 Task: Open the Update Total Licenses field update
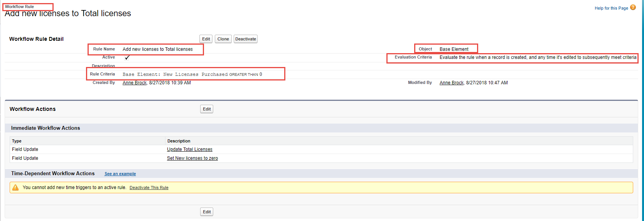189,149
